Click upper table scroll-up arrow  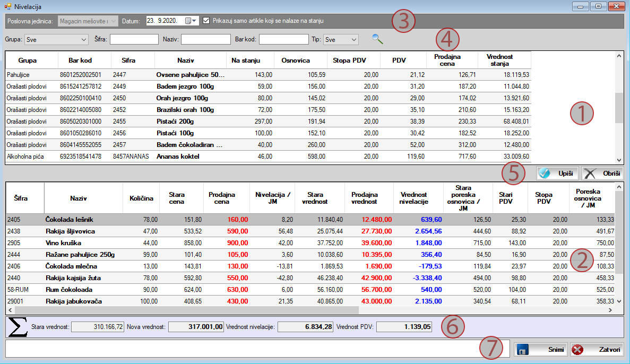[619, 56]
